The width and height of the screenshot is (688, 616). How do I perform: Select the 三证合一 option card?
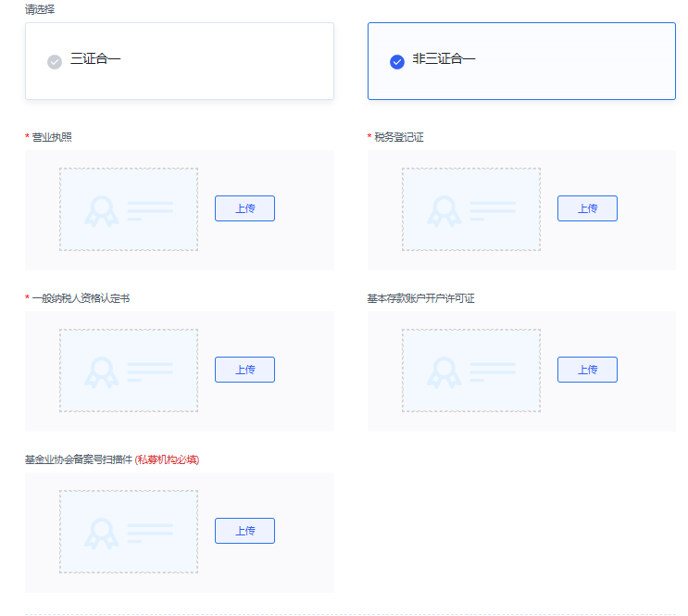(180, 61)
